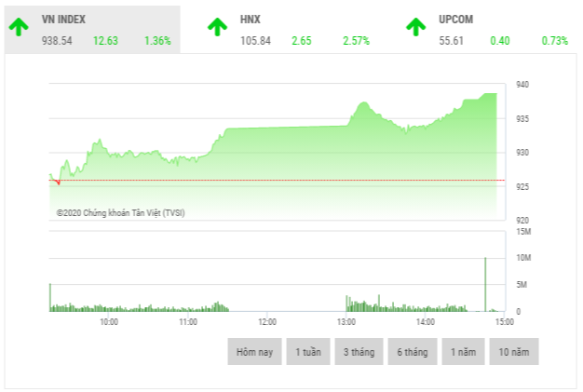
Task: Click the UPCOM green up arrow
Action: (x=415, y=27)
